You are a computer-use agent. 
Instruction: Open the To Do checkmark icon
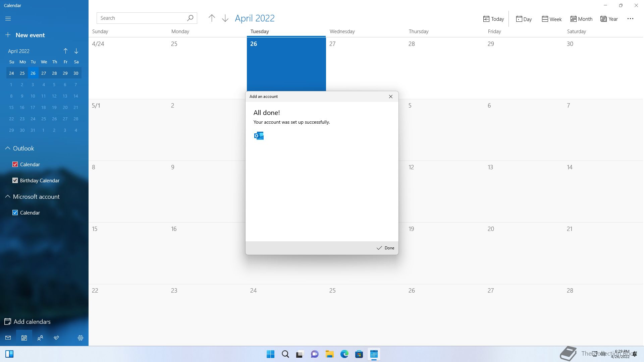click(56, 338)
